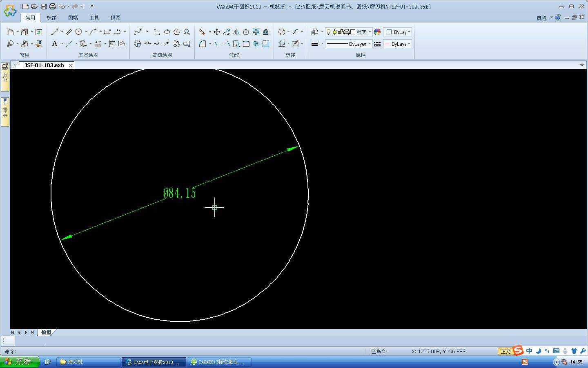Close the JSF-01-103.exb document tab
Screen dimensions: 588x368
(71, 65)
